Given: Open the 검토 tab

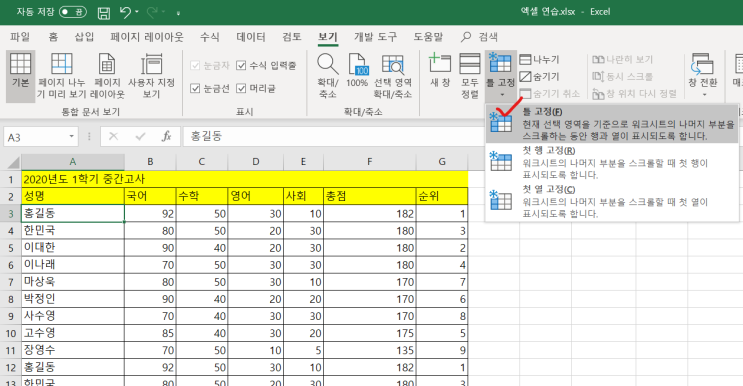Looking at the screenshot, I should 291,36.
